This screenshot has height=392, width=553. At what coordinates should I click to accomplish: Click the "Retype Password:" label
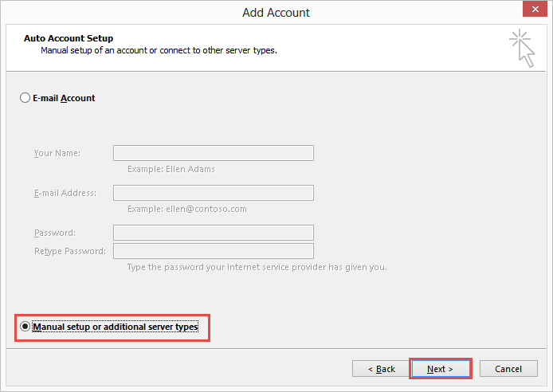click(x=69, y=251)
